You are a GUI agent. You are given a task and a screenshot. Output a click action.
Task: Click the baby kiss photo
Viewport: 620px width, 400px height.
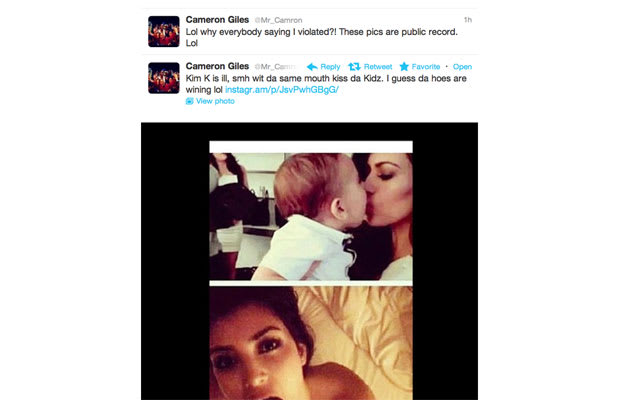(311, 216)
